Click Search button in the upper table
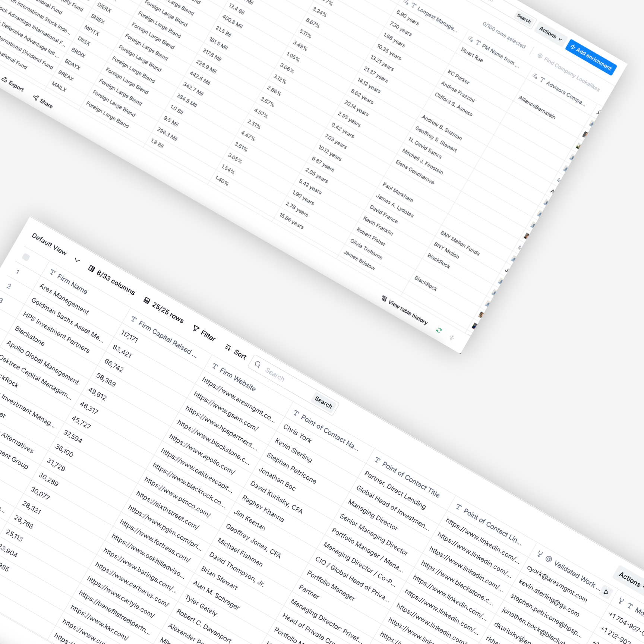Screen dimensions: 644x644 (524, 19)
